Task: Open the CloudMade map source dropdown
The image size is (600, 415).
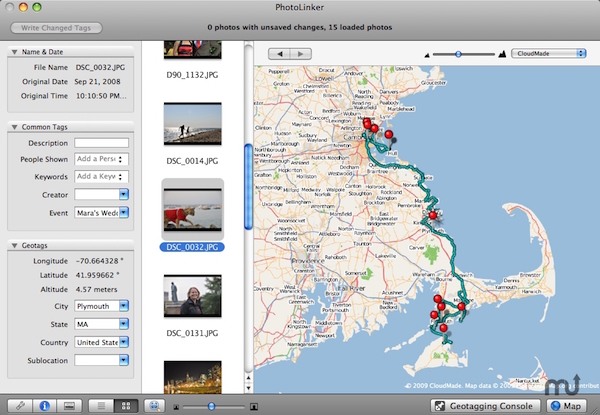Action: coord(548,52)
